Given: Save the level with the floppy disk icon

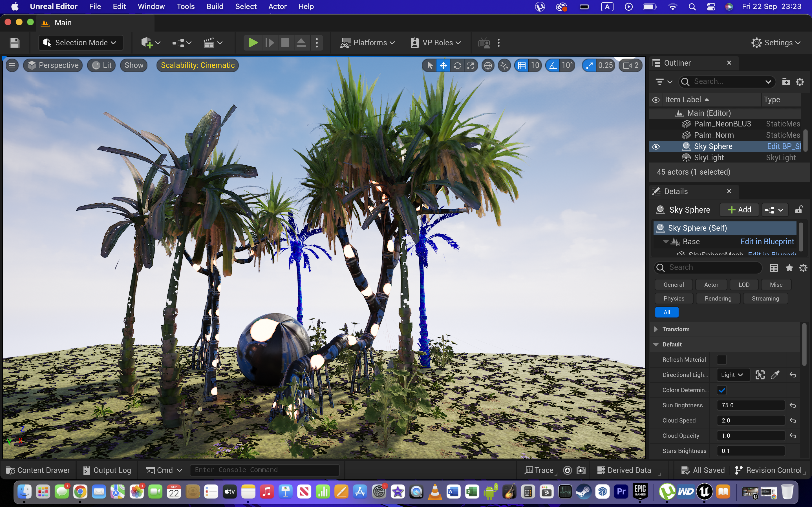Looking at the screenshot, I should [14, 43].
